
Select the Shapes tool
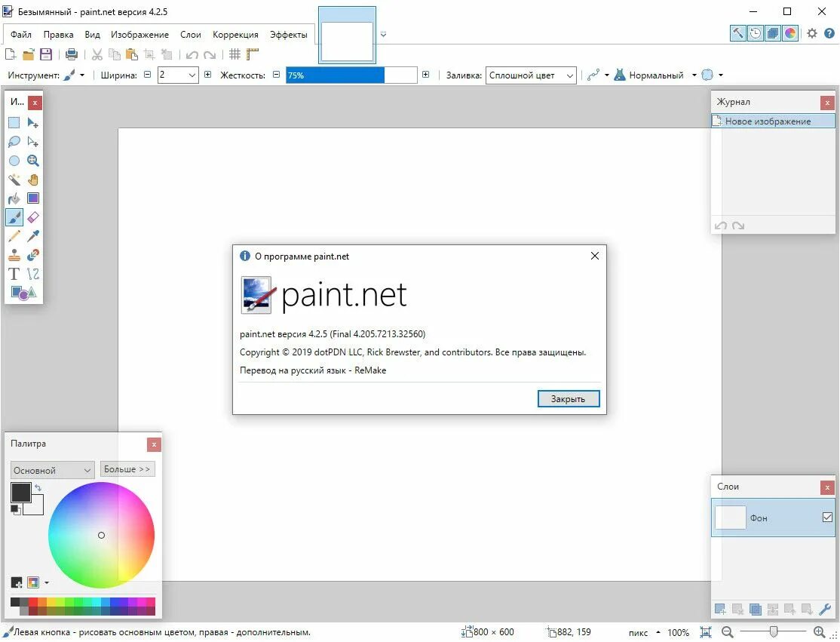coord(23,293)
